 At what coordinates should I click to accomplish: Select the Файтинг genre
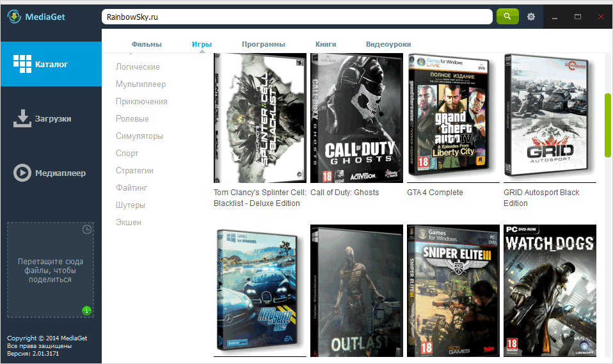[x=131, y=187]
